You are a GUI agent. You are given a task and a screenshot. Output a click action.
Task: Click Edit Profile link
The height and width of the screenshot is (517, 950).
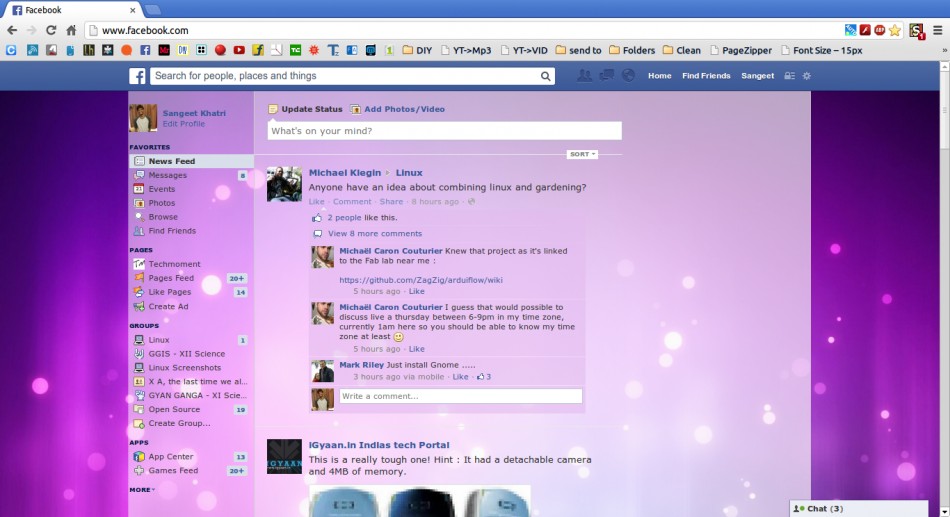click(184, 124)
